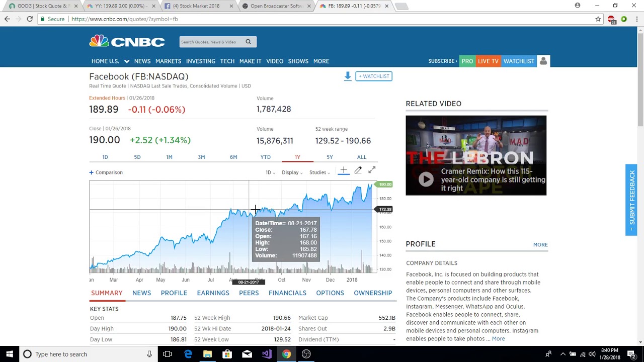Click the SUBMIT FEEDBACK side tab
The image size is (644, 362).
click(x=631, y=200)
